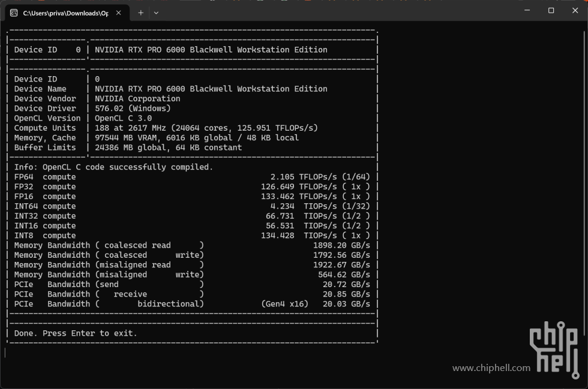The image size is (588, 389).
Task: Close the terminal window
Action: click(575, 11)
